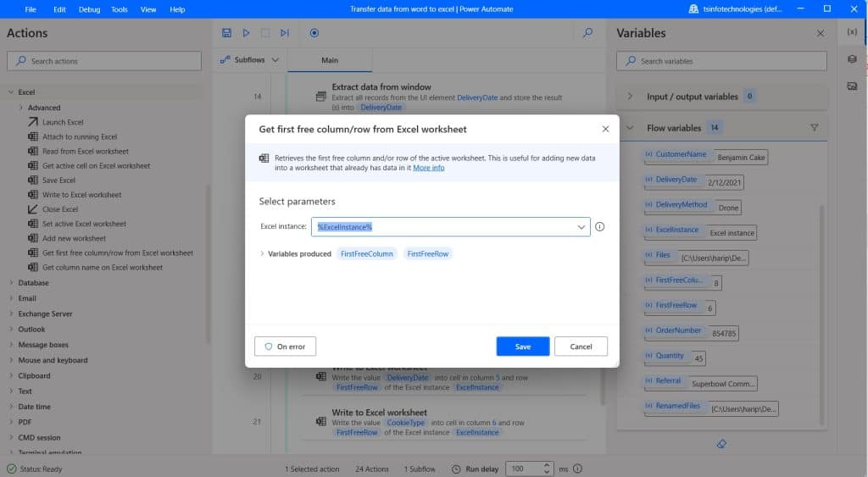Click the variables pane {x} icon
The width and height of the screenshot is (868, 477).
[852, 32]
